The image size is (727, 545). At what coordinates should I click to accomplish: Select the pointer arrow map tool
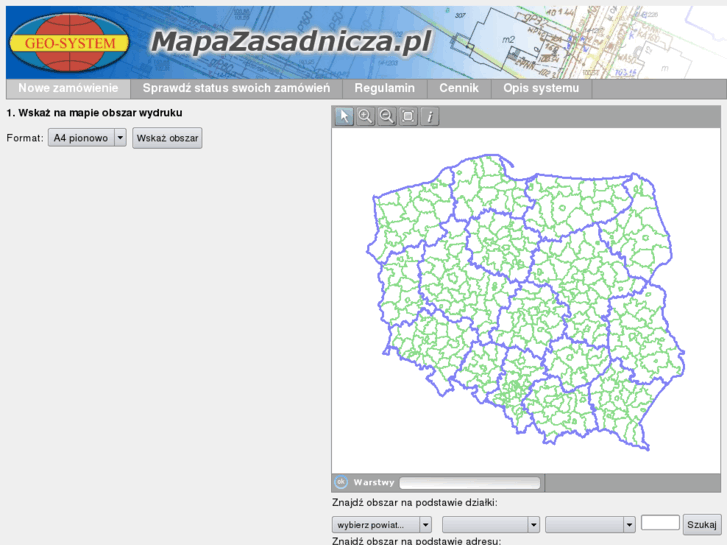tap(344, 116)
